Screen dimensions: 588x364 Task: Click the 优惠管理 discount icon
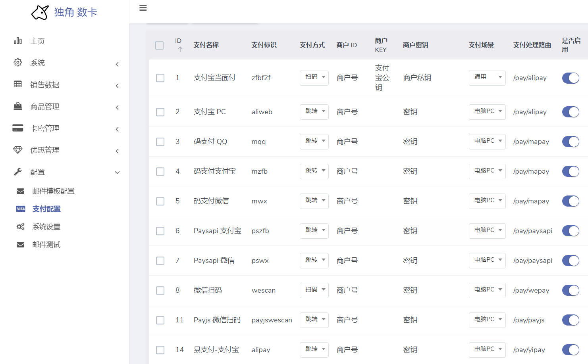coord(18,149)
